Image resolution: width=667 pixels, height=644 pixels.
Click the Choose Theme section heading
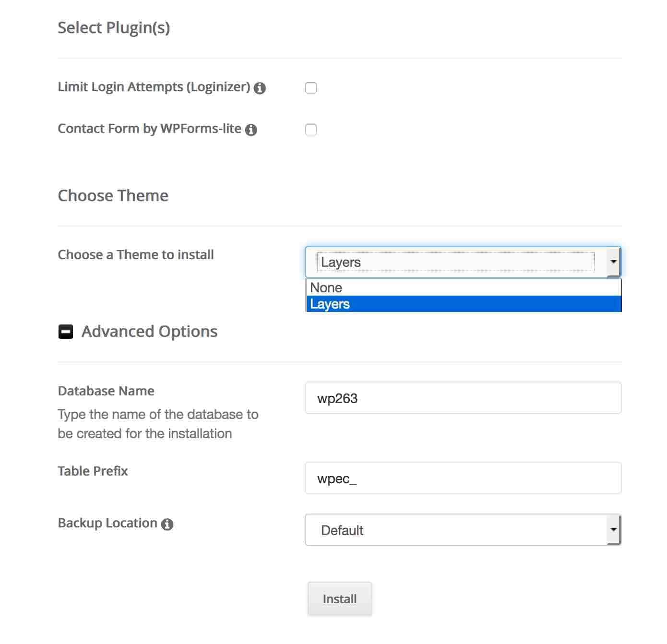[113, 195]
